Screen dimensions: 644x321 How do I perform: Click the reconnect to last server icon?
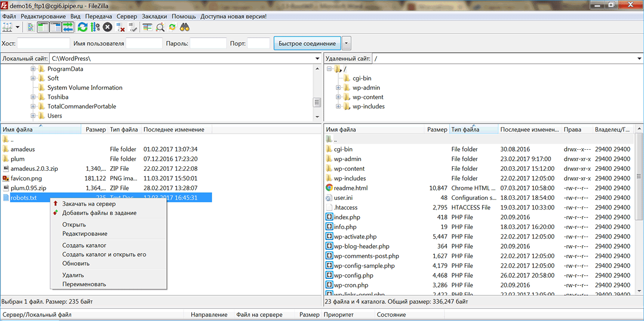(x=133, y=27)
